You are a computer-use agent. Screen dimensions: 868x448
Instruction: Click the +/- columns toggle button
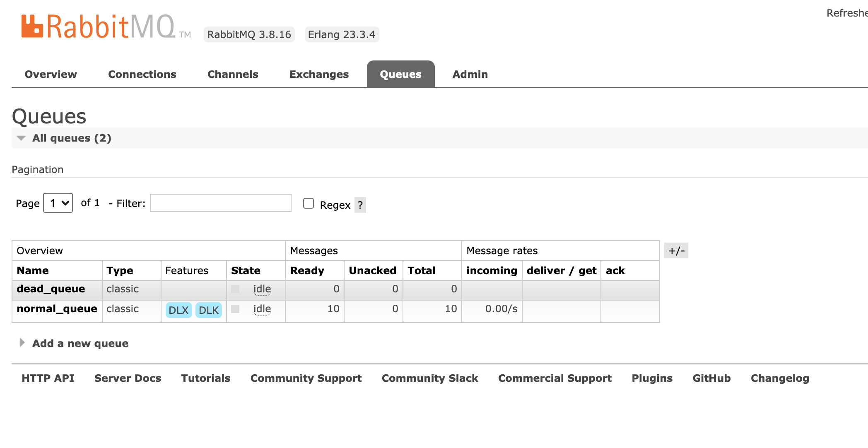point(676,250)
